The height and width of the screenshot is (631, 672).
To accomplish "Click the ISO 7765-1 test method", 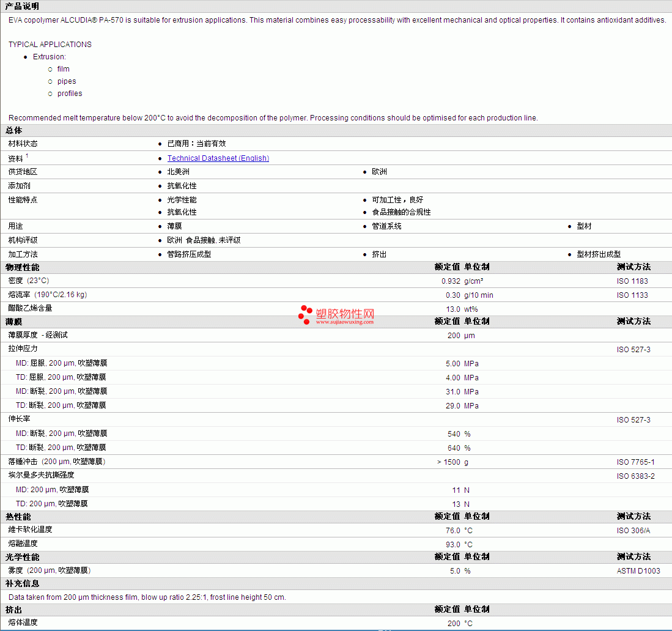I will (x=635, y=462).
